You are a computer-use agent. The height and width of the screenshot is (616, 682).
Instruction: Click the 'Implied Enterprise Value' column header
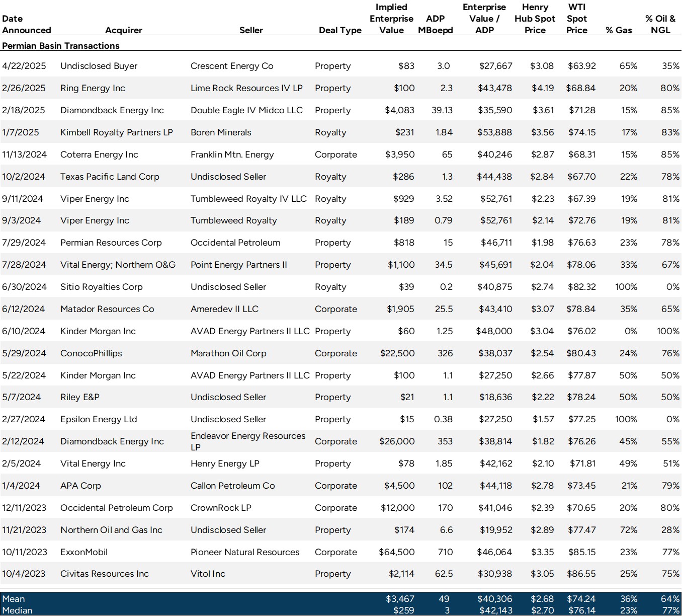[x=391, y=19]
